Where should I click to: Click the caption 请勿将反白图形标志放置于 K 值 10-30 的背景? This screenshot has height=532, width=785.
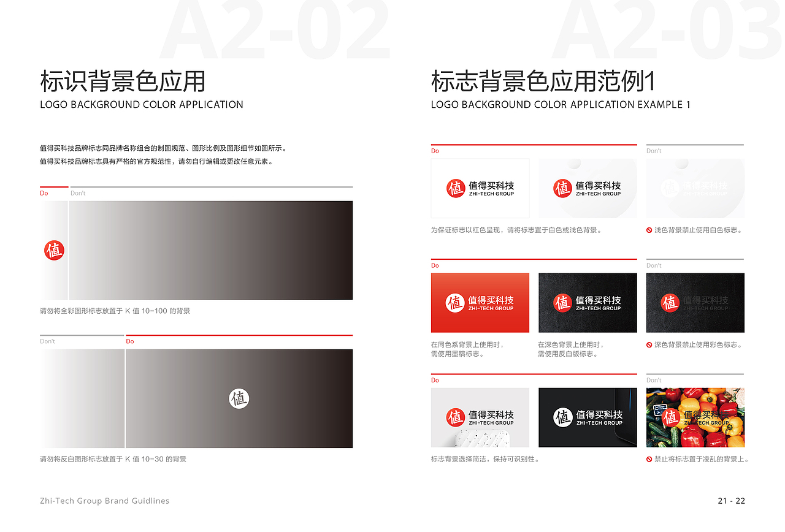113,459
